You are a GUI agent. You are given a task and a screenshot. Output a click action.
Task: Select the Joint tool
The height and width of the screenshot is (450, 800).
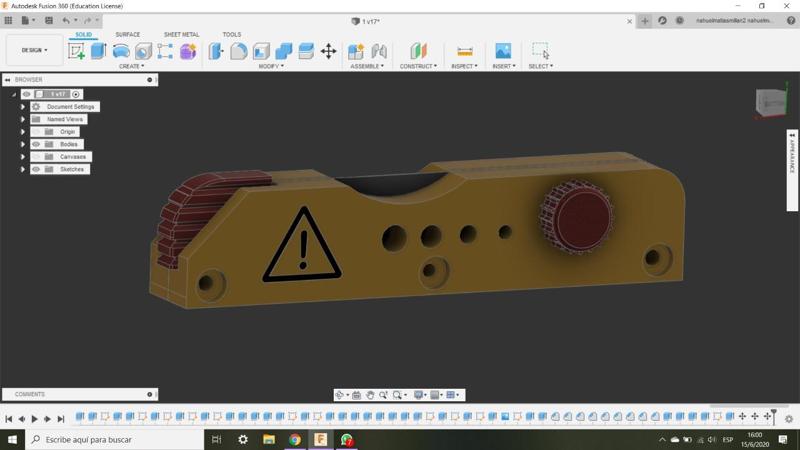pos(379,51)
